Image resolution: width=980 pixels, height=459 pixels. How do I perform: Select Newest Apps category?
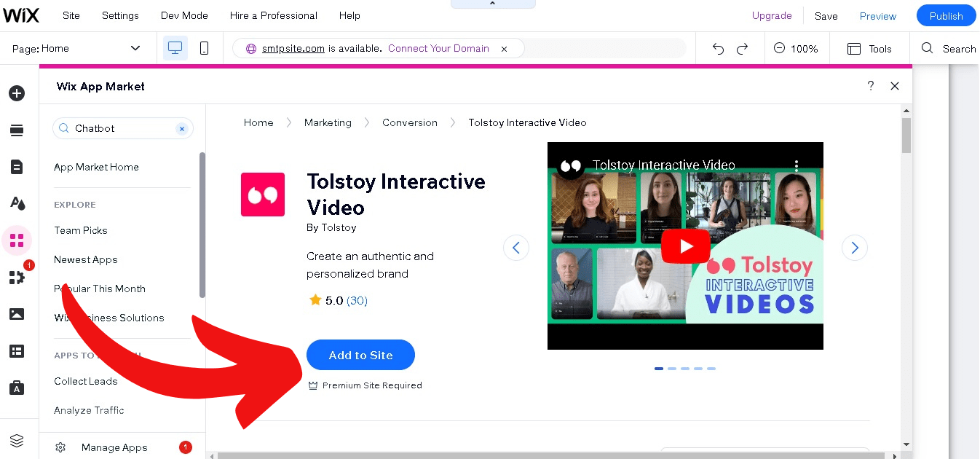tap(86, 259)
